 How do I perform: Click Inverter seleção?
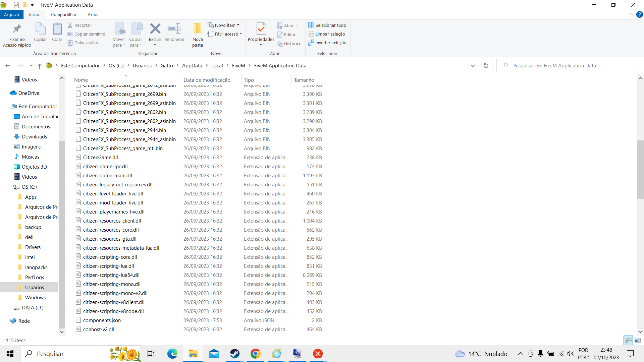pos(327,43)
